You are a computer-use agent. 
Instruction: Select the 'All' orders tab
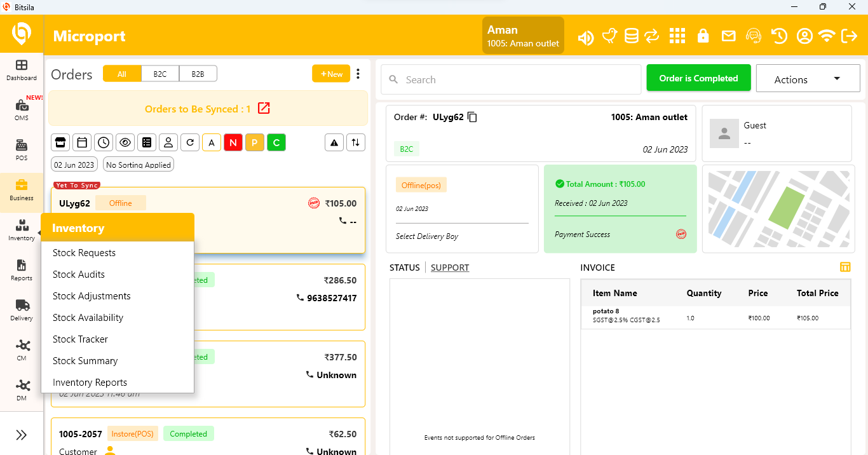click(122, 74)
